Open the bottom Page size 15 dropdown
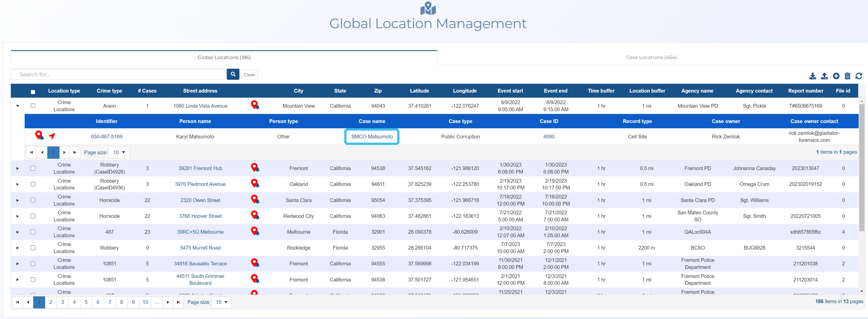 [x=221, y=302]
